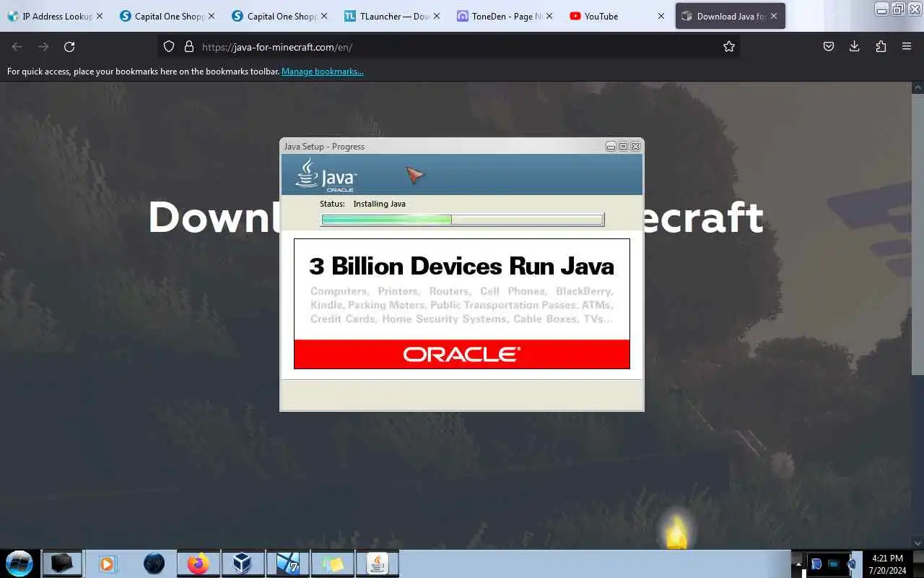Click the black box taskbar icon
The image size is (924, 578).
tap(62, 564)
